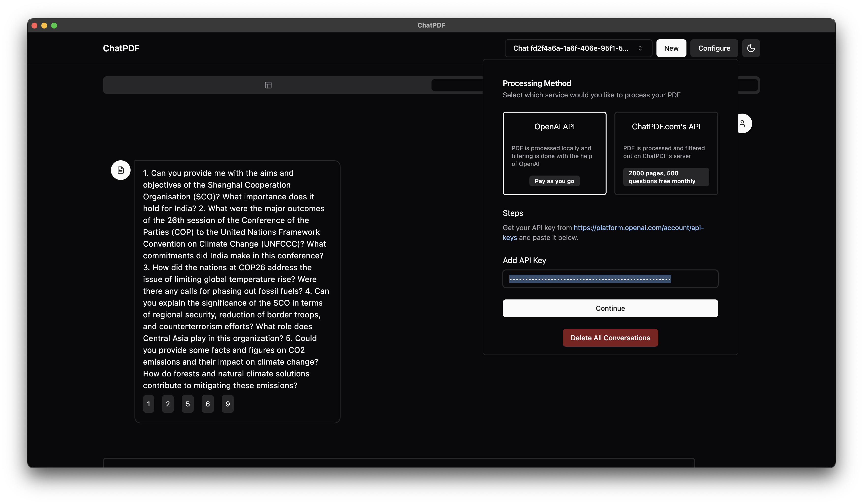
Task: Open page 5 citation reference
Action: pyautogui.click(x=187, y=404)
